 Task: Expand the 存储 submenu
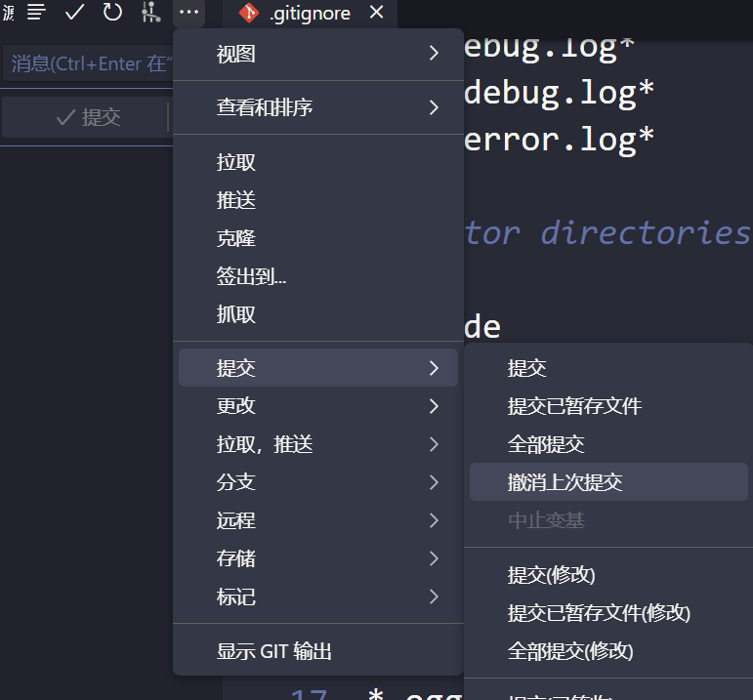(318, 558)
